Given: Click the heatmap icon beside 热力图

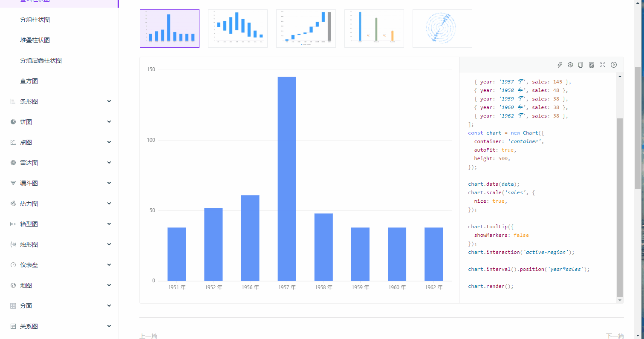Looking at the screenshot, I should pyautogui.click(x=13, y=204).
